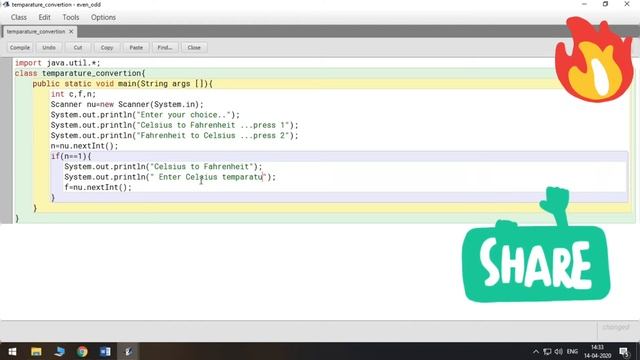Screen dimensions: 640x360
Task: Open the Windows Start menu
Action: coord(12,351)
